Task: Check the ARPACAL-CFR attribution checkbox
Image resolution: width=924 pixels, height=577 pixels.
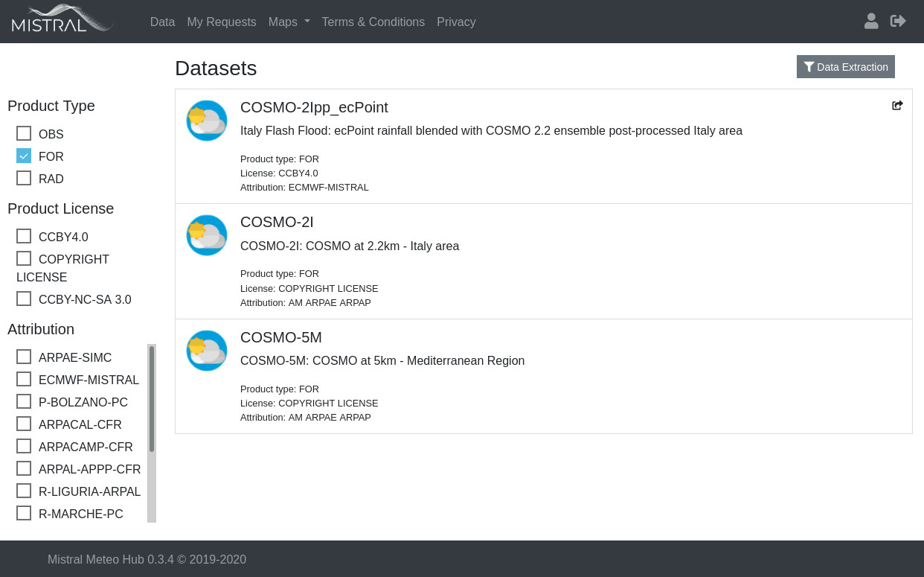Action: point(24,424)
